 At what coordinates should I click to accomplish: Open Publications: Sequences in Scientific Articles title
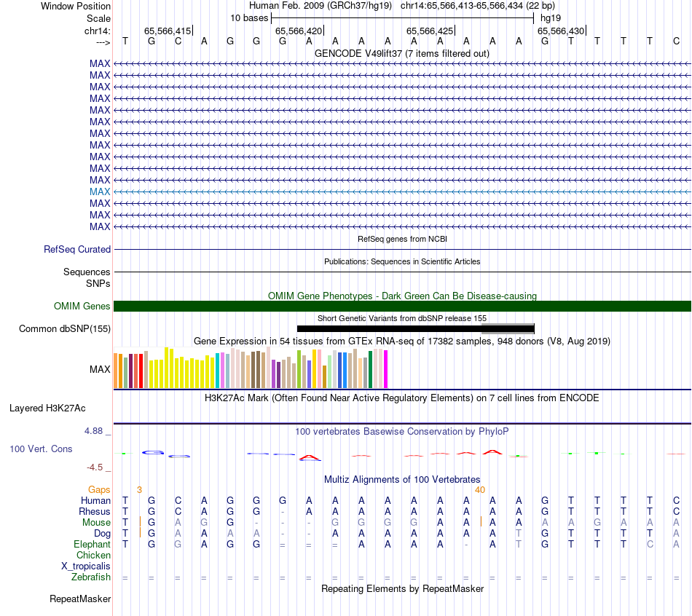[402, 261]
